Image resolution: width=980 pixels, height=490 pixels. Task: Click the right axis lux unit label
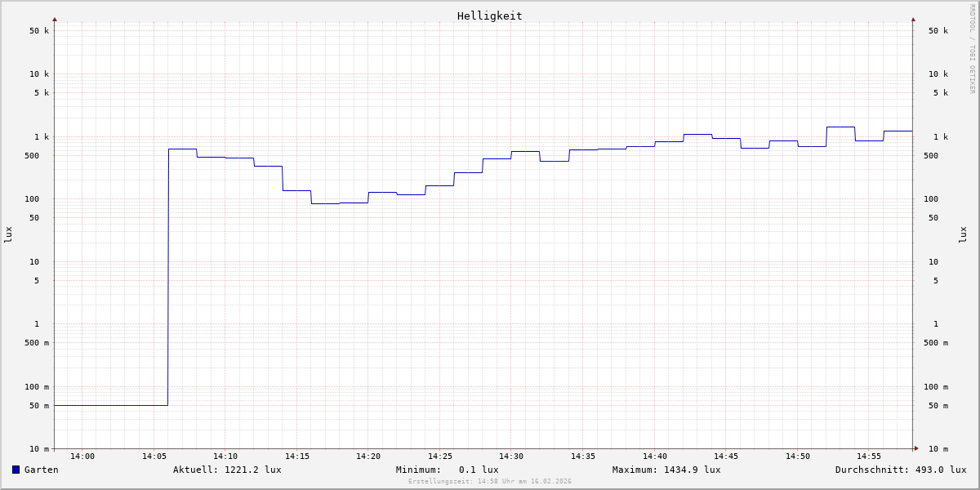[x=963, y=234]
